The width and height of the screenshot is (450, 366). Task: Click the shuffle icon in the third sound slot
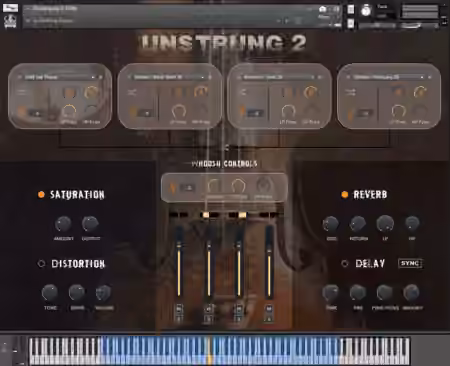click(243, 92)
